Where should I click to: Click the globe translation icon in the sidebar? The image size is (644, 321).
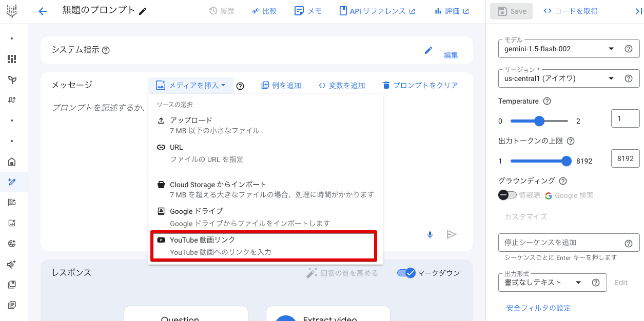[11, 244]
